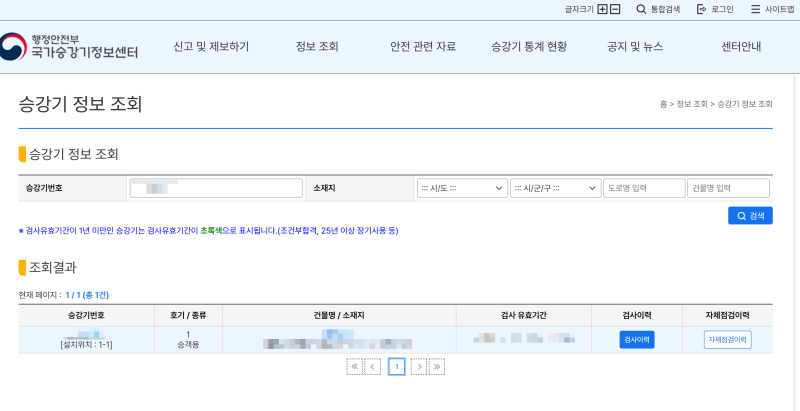Click the 호기 / 종류 column header
800x411 pixels.
coord(188,316)
